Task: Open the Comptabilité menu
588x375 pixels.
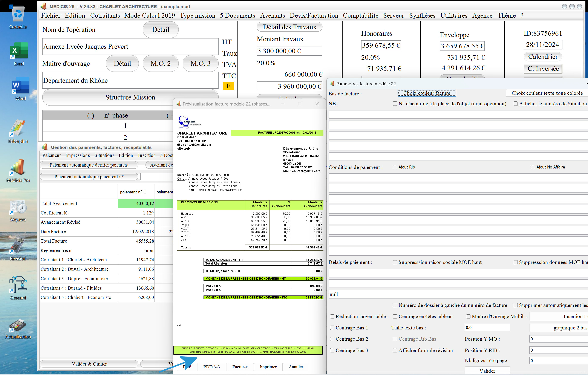Action: [x=360, y=16]
